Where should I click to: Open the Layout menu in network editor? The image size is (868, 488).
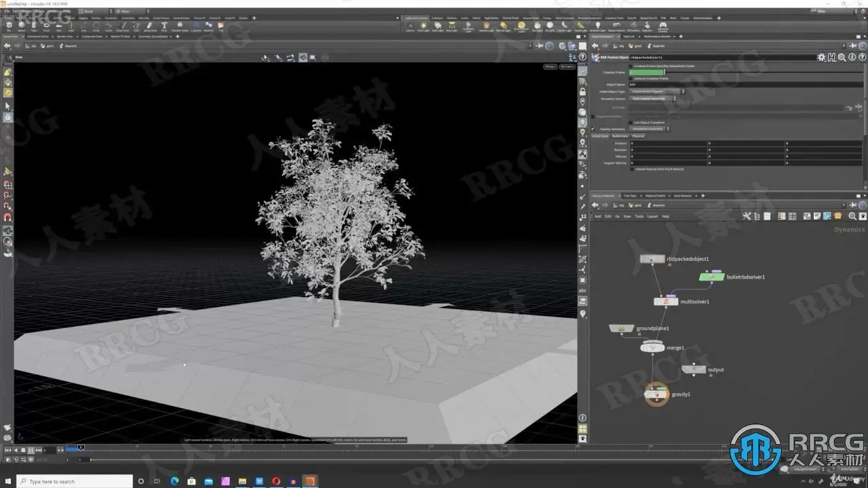pos(652,216)
